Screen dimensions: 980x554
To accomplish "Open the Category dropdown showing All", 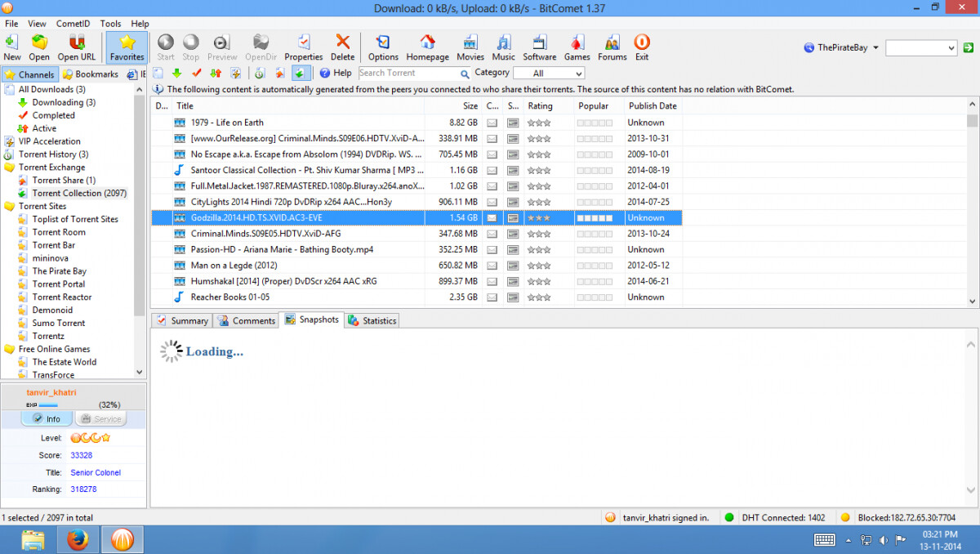I will [x=548, y=74].
